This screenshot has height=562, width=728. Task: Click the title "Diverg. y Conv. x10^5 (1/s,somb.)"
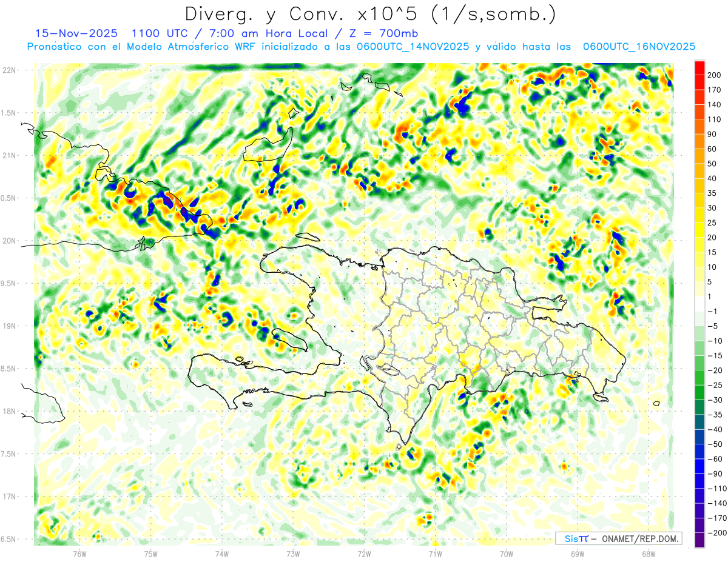coord(369,13)
